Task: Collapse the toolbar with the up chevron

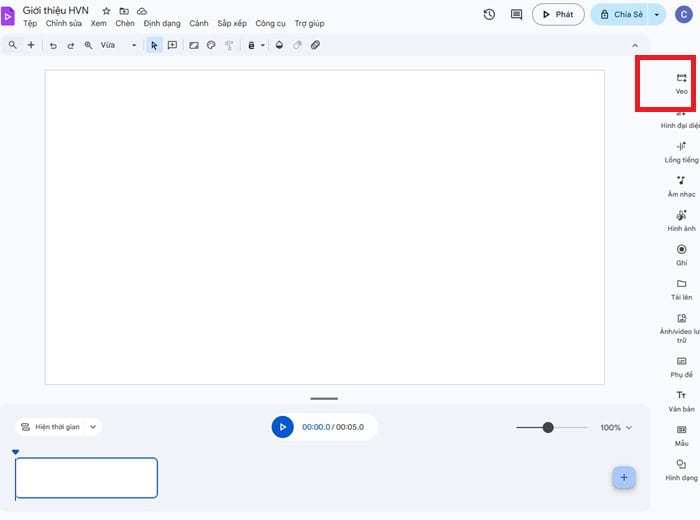Action: pos(634,45)
